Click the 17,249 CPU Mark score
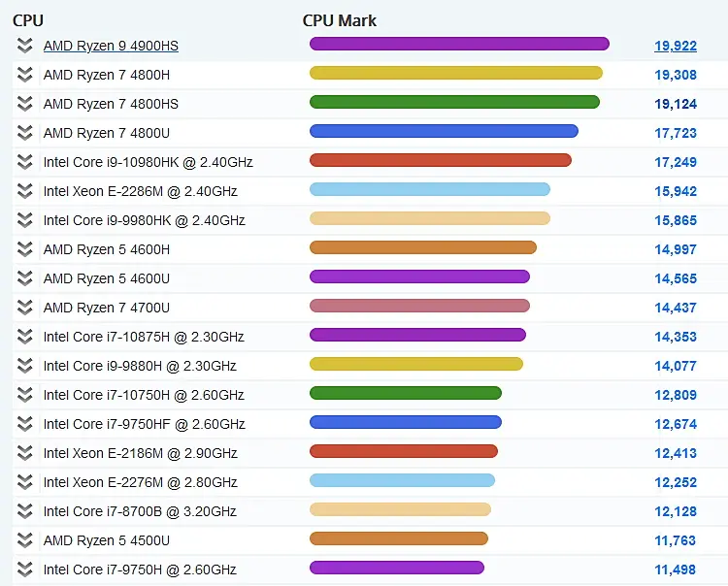Image resolution: width=728 pixels, height=586 pixels. (x=676, y=162)
